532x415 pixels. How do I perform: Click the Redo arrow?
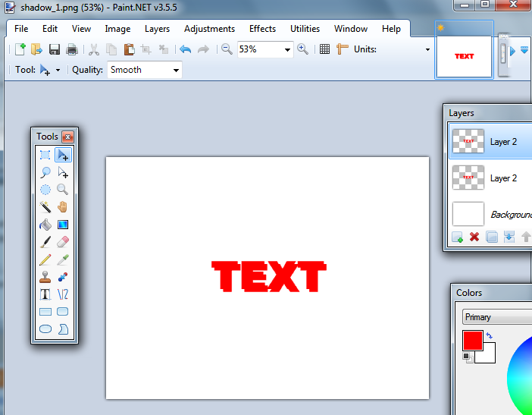[203, 49]
